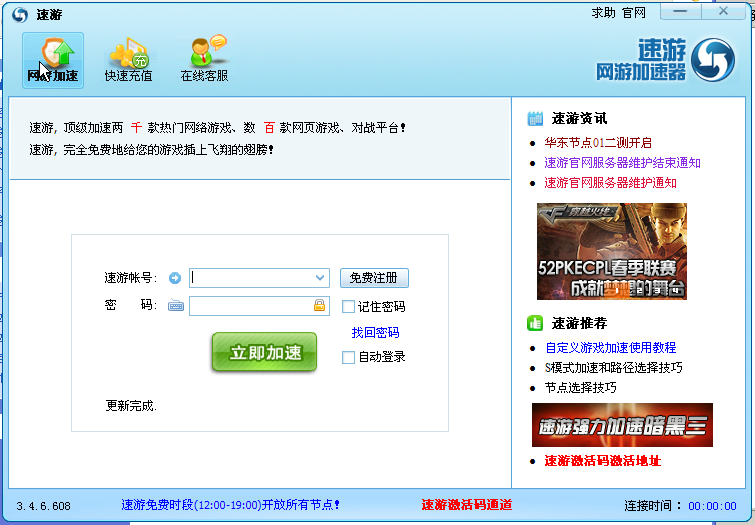Click the 免费注册 button

[x=374, y=278]
